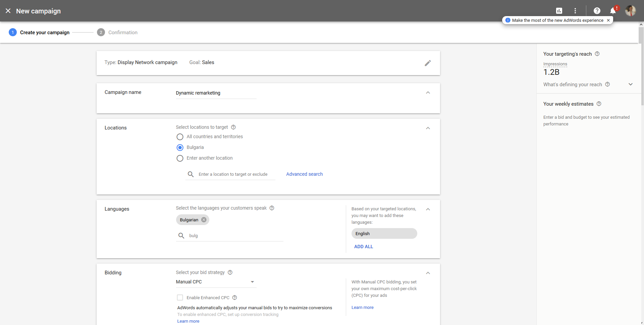Enable the Enhanced CPC checkbox
The height and width of the screenshot is (325, 644).
click(x=180, y=297)
